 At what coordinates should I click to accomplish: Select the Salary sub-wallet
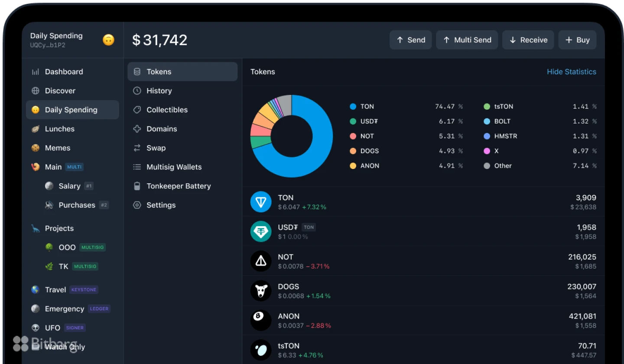[x=69, y=186]
